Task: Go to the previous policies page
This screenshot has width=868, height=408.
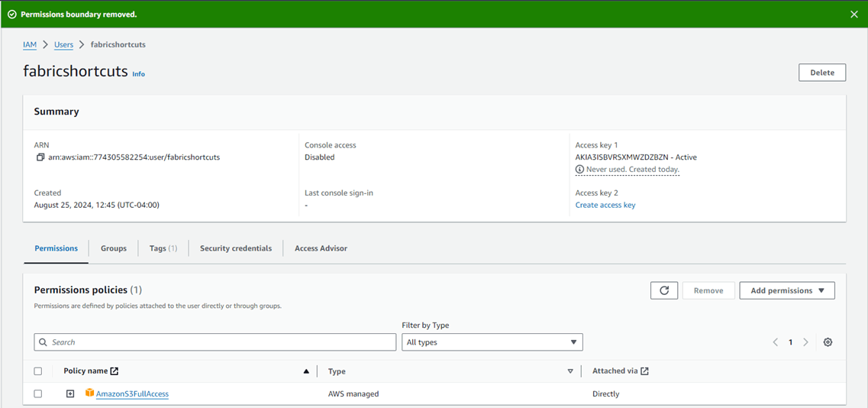Action: [776, 342]
